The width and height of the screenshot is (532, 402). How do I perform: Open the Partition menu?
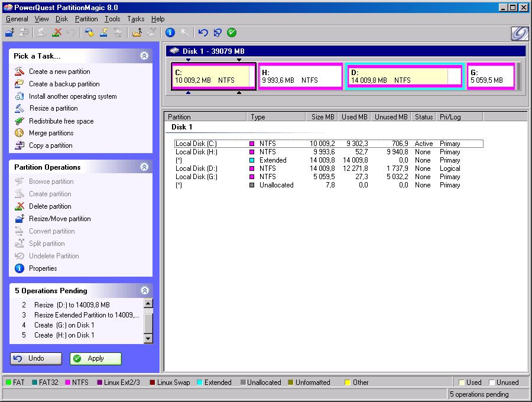(x=86, y=19)
